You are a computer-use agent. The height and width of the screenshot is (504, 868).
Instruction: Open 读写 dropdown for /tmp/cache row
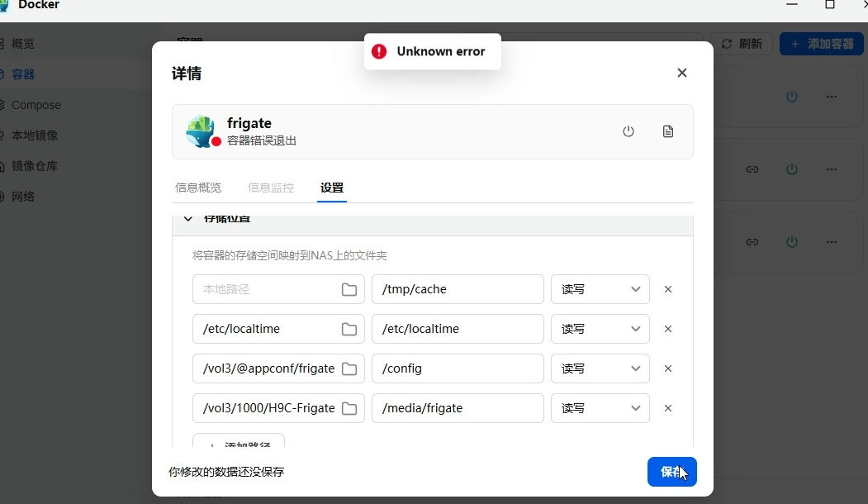[600, 289]
